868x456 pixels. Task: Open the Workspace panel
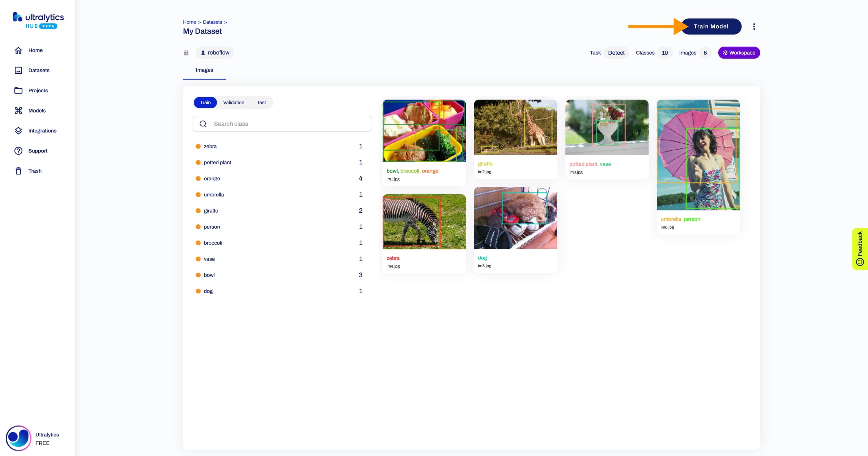[x=739, y=52]
